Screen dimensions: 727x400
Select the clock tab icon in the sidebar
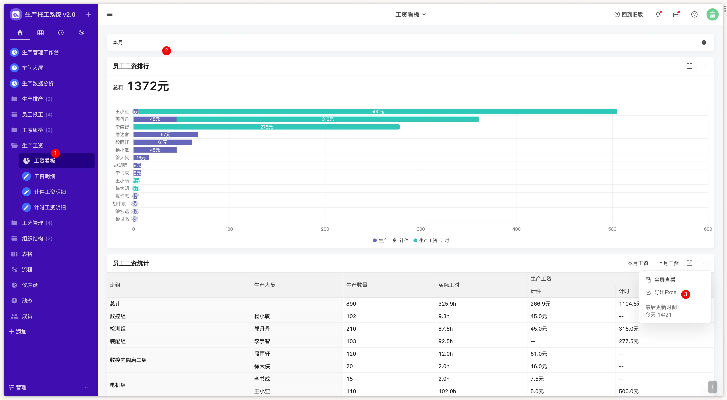60,33
